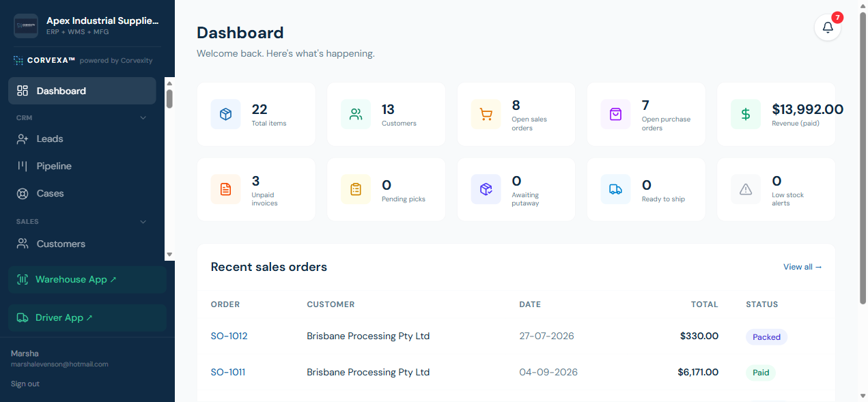This screenshot has height=402, width=868.
Task: Click the $13,992.00 revenue value
Action: click(x=807, y=109)
